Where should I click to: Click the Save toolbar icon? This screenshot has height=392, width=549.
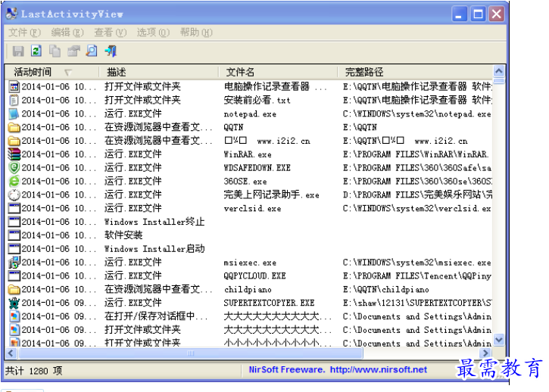click(x=18, y=51)
